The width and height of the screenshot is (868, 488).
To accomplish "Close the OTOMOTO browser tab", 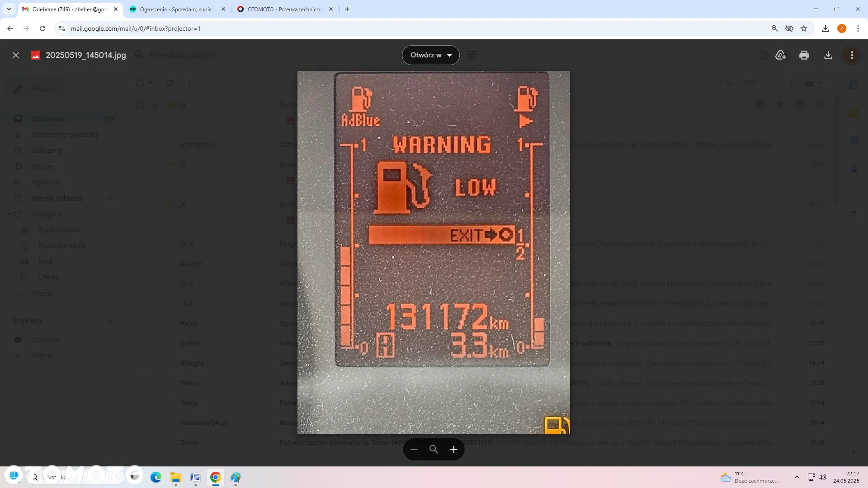I will [331, 9].
